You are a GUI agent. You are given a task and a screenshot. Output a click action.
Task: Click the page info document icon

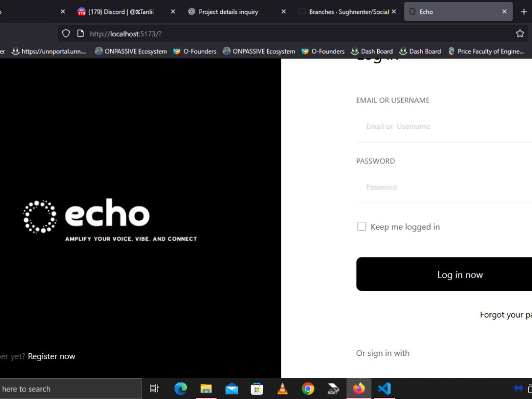point(80,34)
